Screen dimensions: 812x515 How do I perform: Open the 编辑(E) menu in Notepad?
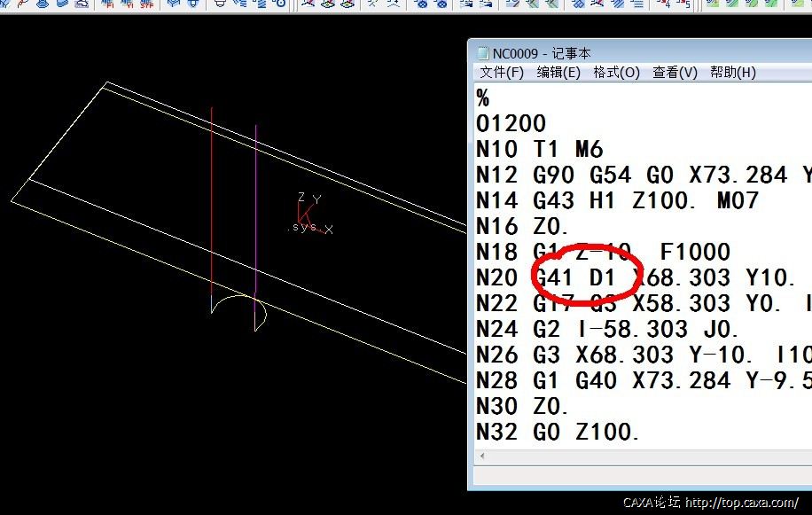coord(558,73)
